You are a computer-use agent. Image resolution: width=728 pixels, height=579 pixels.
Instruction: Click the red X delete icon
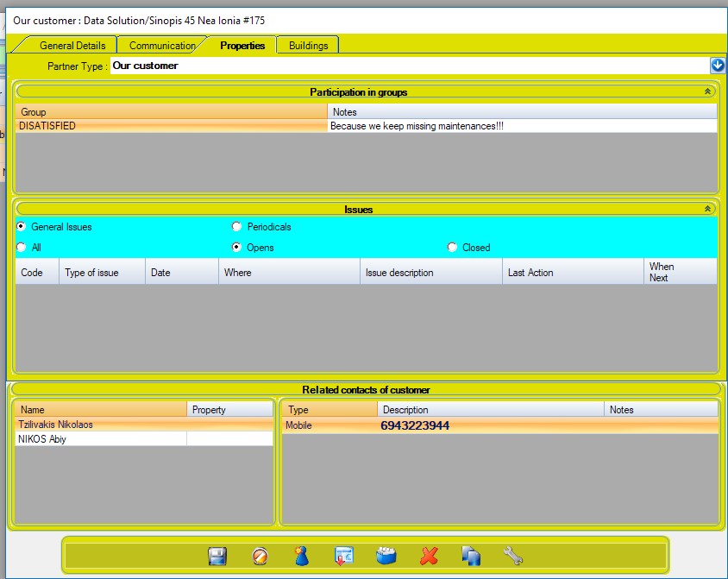pos(429,557)
